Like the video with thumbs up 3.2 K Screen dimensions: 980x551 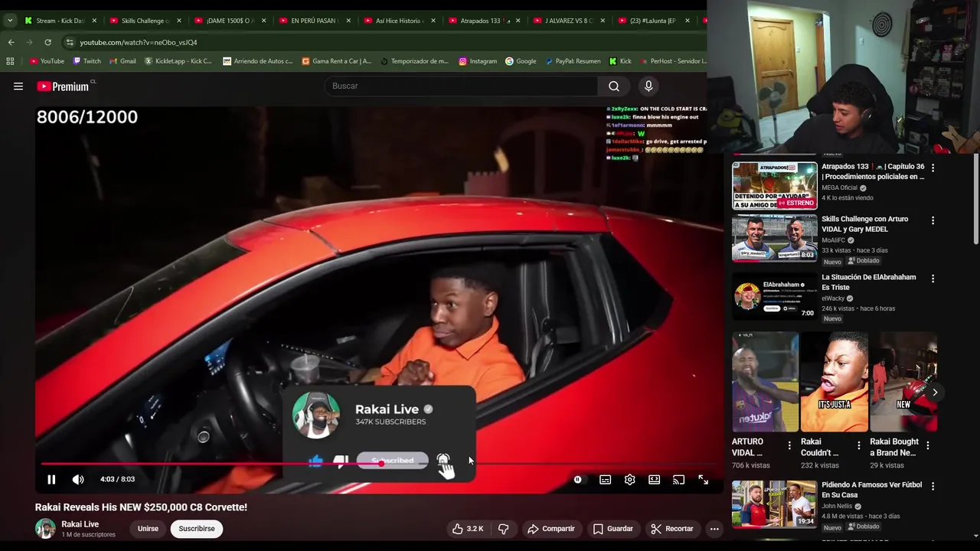point(468,529)
